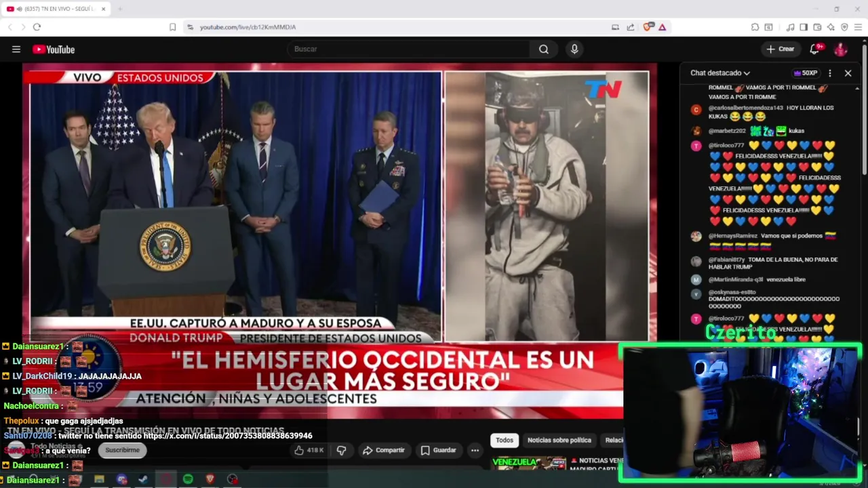Open Brave browser from the taskbar

pos(210,479)
